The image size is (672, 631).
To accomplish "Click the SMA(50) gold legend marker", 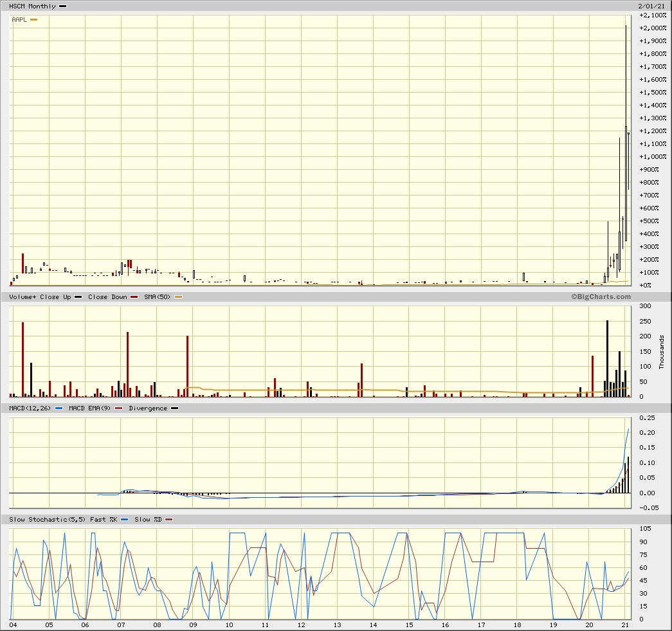I will pyautogui.click(x=179, y=297).
